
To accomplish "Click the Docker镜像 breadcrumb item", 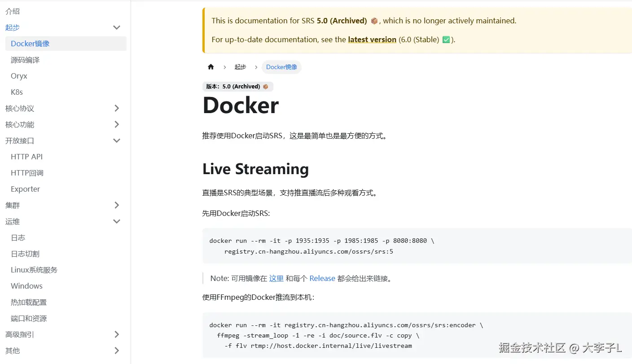I will pyautogui.click(x=281, y=67).
